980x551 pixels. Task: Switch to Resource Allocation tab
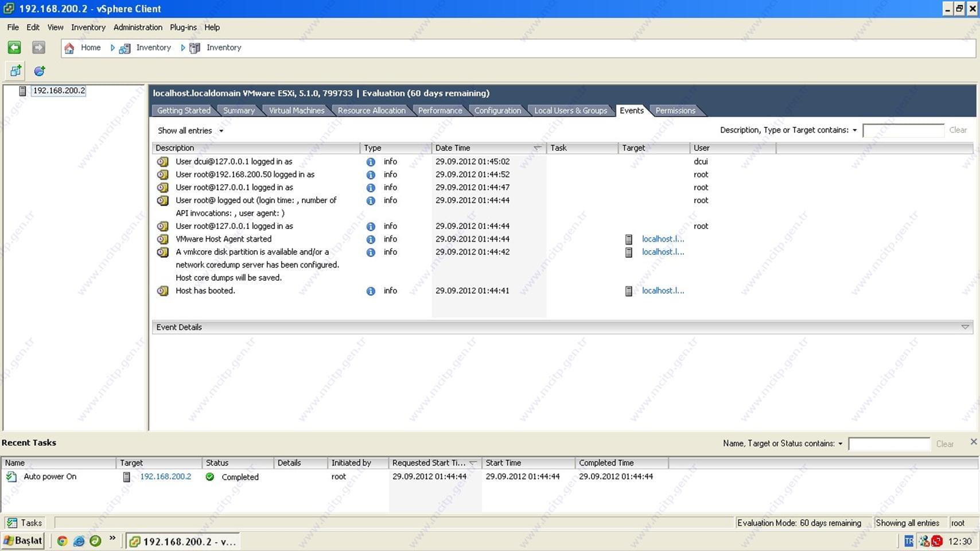[x=371, y=111]
